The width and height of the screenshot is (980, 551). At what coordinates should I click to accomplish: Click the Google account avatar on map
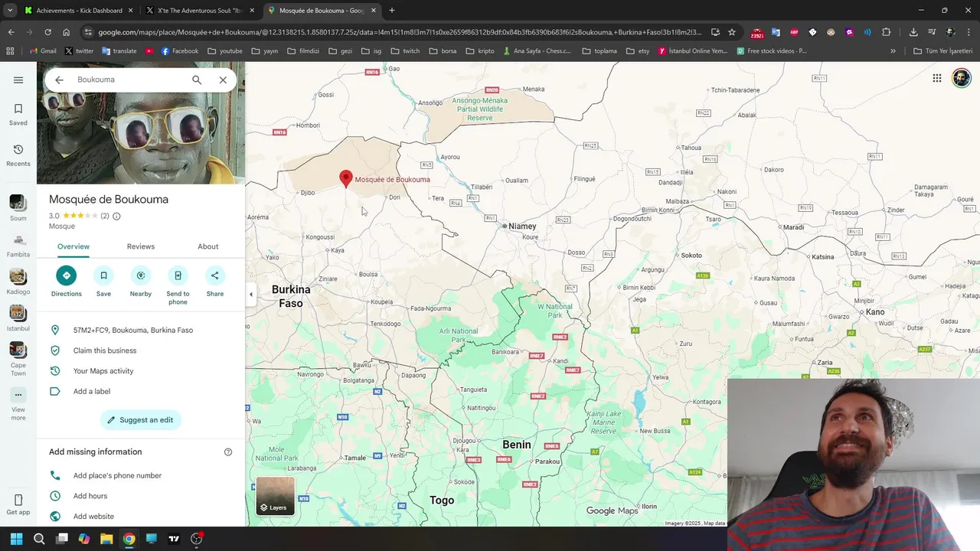(x=961, y=78)
